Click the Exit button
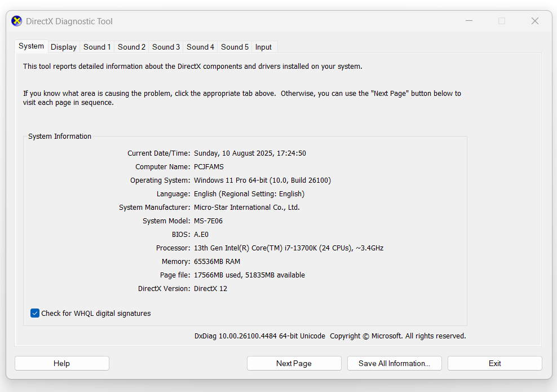The height and width of the screenshot is (392, 557). click(x=495, y=363)
